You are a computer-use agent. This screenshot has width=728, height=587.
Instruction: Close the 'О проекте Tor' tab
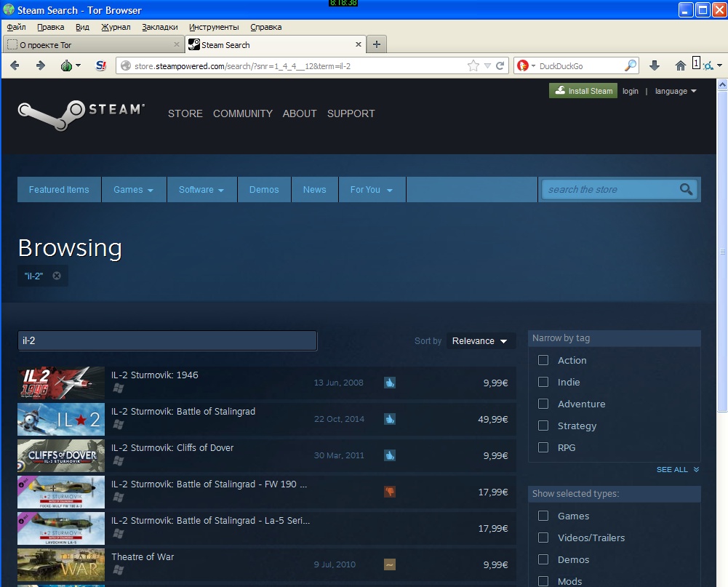[177, 44]
